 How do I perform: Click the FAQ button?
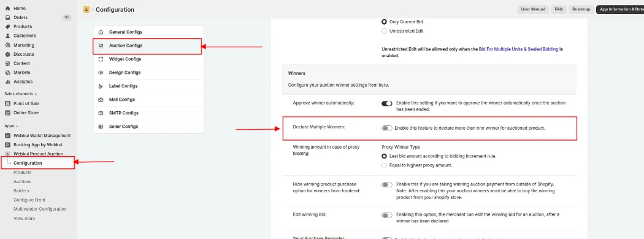559,9
